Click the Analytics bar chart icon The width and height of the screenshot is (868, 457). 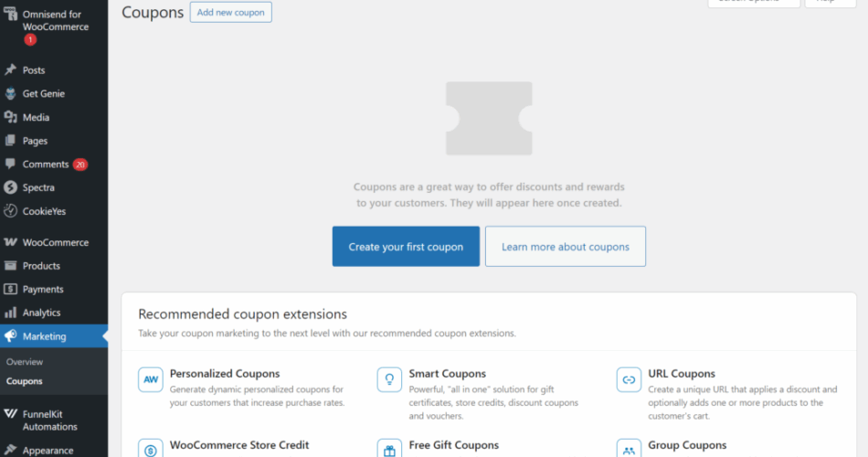tap(10, 313)
